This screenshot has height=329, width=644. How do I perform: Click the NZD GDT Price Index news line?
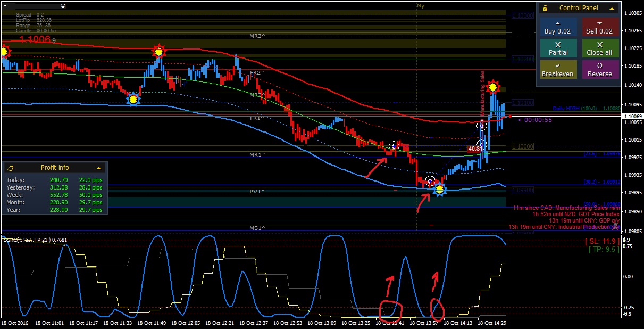coord(576,214)
